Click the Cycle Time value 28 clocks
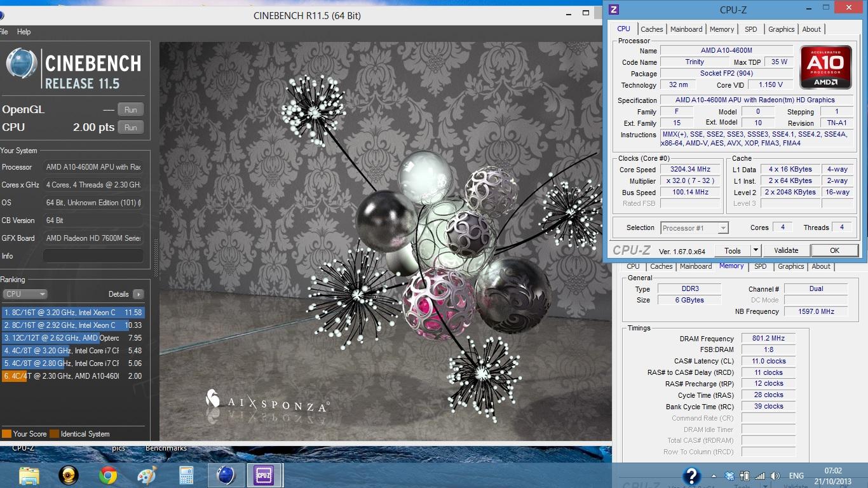 [x=768, y=395]
